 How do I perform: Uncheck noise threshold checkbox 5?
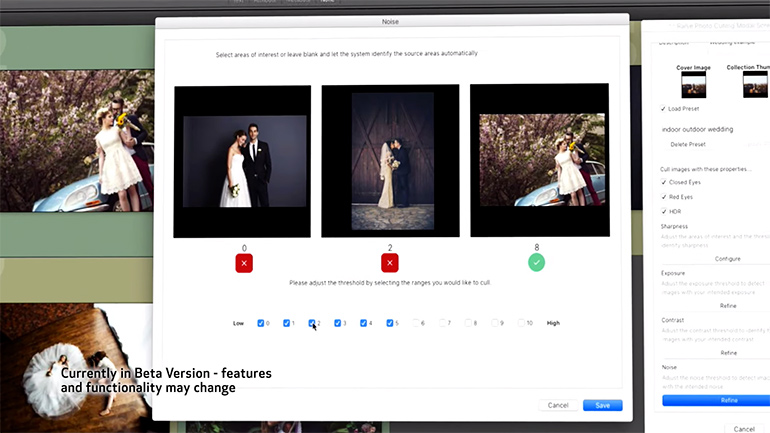tap(388, 323)
